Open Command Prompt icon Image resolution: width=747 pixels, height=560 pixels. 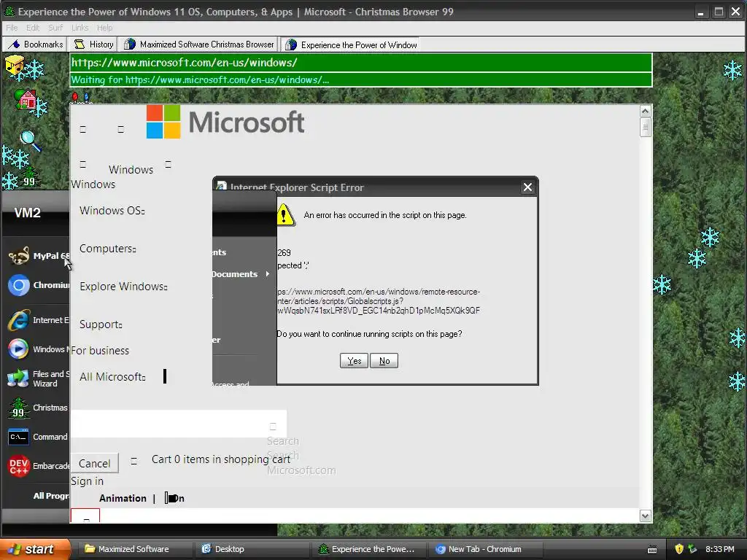(19, 437)
